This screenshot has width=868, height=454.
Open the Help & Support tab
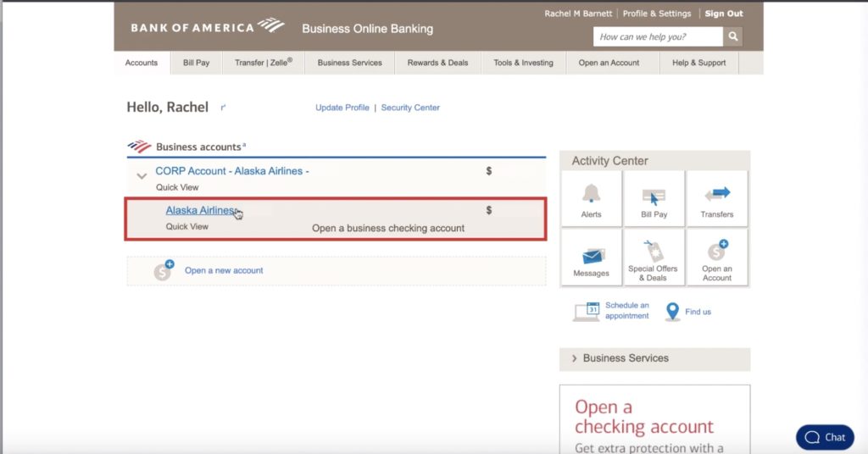coord(698,63)
